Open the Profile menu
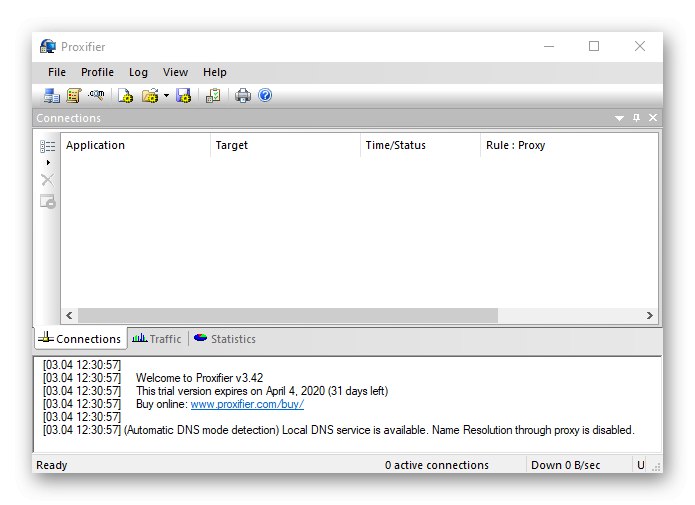695x505 pixels. pos(98,72)
